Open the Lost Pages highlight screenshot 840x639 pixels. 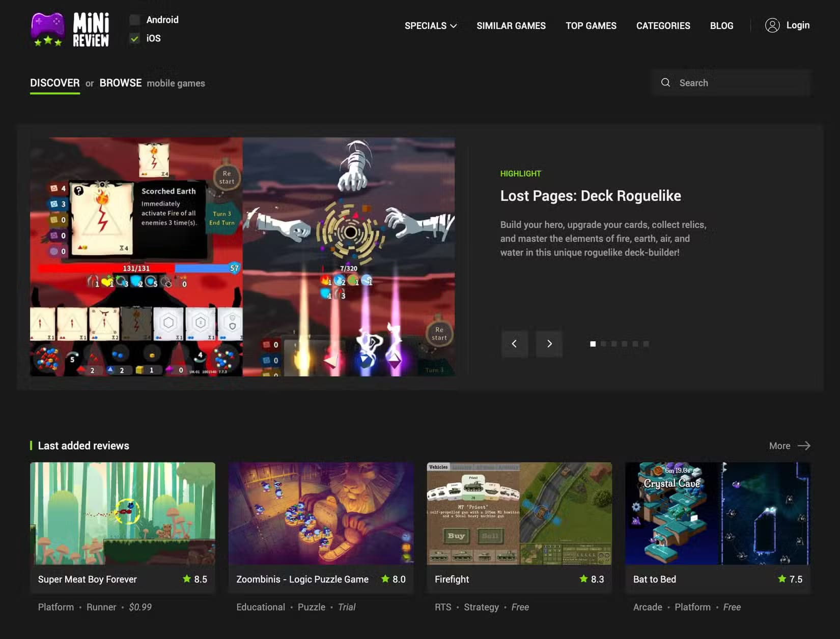tap(242, 257)
